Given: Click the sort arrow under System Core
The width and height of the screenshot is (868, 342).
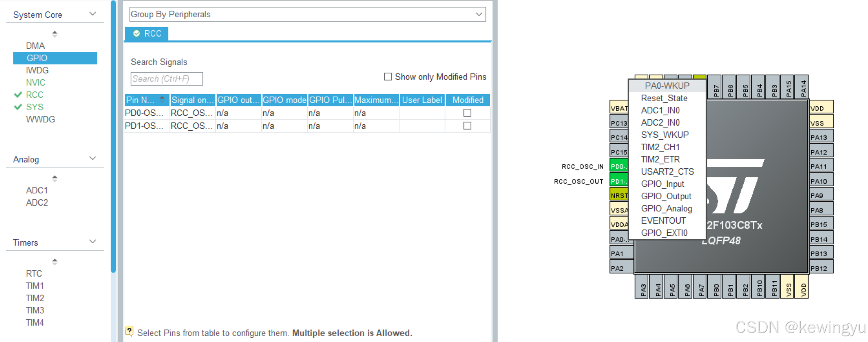Looking at the screenshot, I should click(x=55, y=34).
